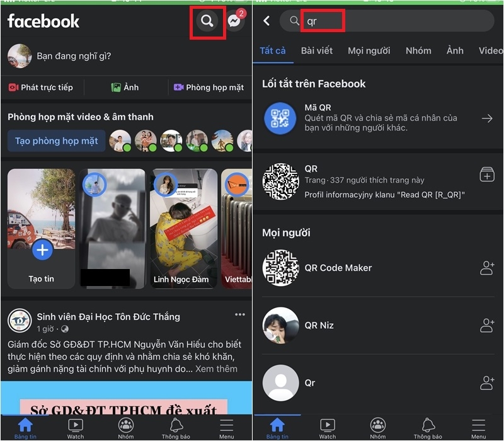Tap the magnifier icon inside the search field
The image size is (504, 441).
click(x=294, y=21)
